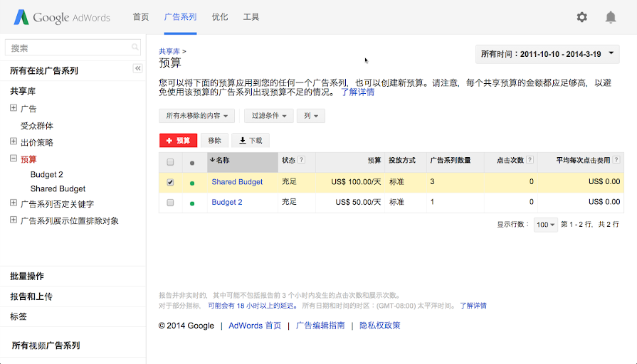Screen dimensions: 637x364
Task: Toggle the select-all checkbox in the table header
Action: pyautogui.click(x=170, y=162)
